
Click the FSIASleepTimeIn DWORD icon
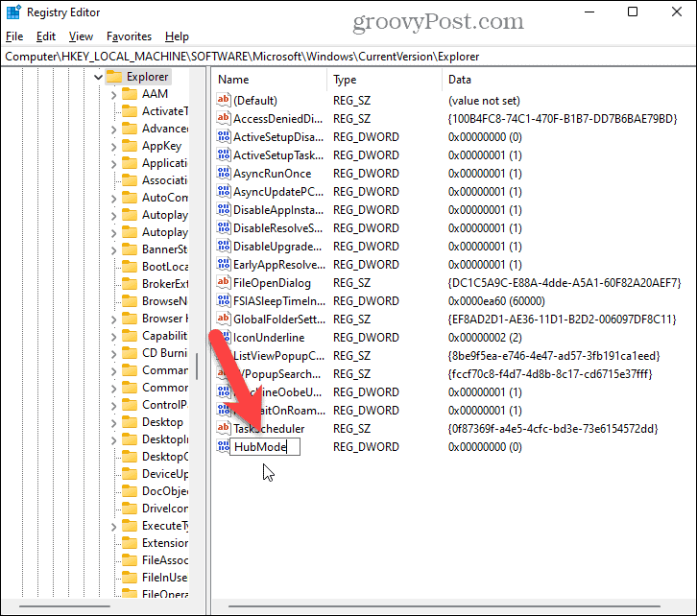pyautogui.click(x=224, y=299)
